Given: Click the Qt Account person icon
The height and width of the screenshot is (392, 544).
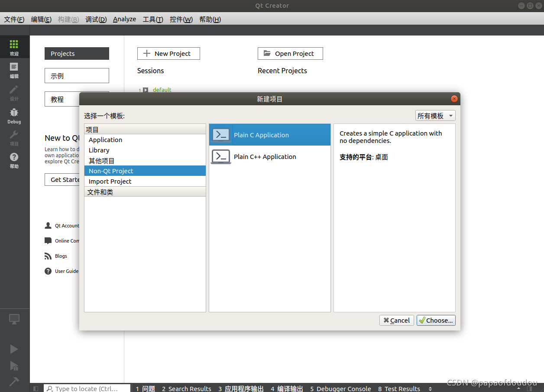Looking at the screenshot, I should (48, 226).
